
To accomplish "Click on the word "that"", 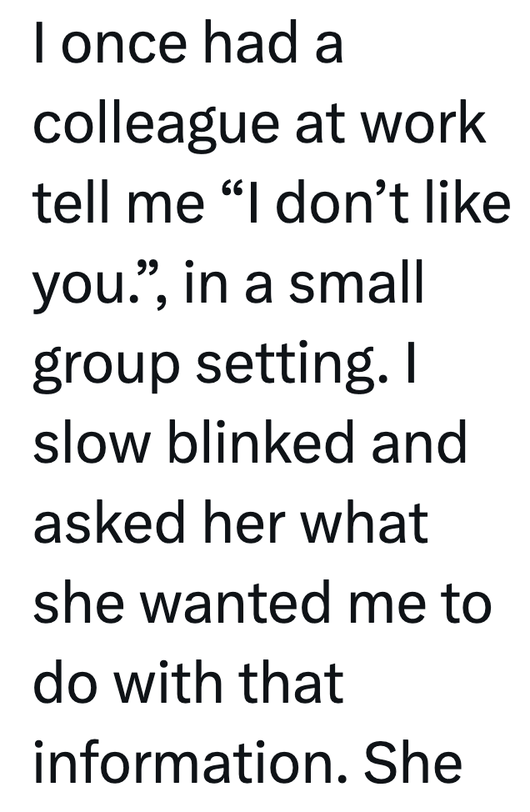I will click(292, 683).
